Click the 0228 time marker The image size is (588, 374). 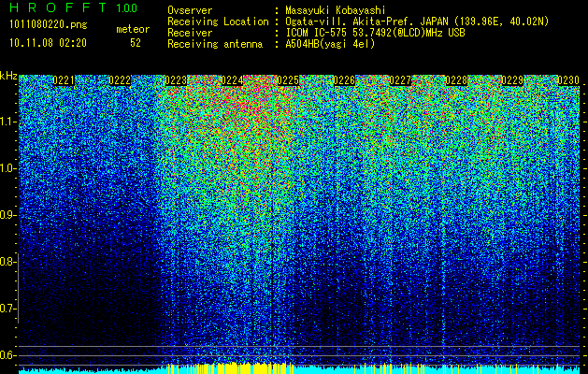point(456,80)
